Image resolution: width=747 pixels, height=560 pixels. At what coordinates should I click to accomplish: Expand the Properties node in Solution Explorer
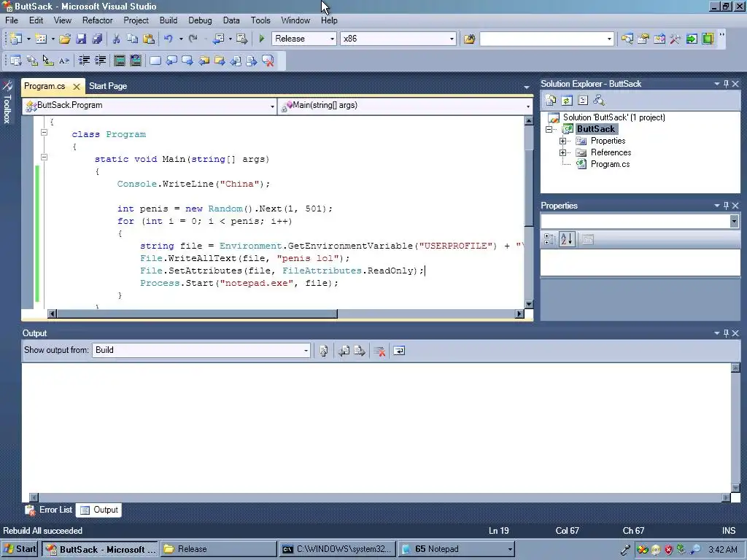(562, 141)
